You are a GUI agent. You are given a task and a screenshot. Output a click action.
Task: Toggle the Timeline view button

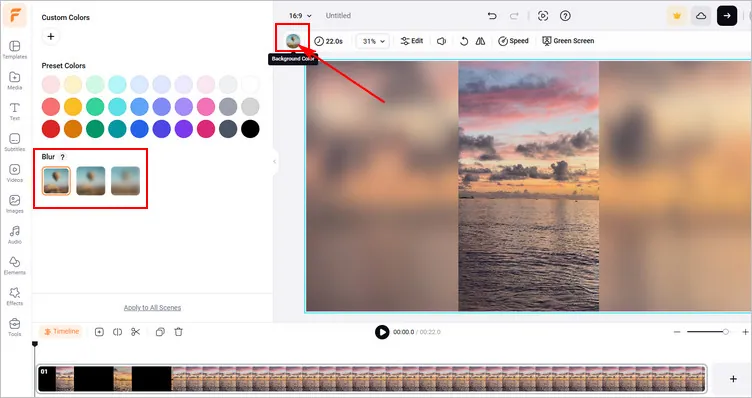(61, 332)
